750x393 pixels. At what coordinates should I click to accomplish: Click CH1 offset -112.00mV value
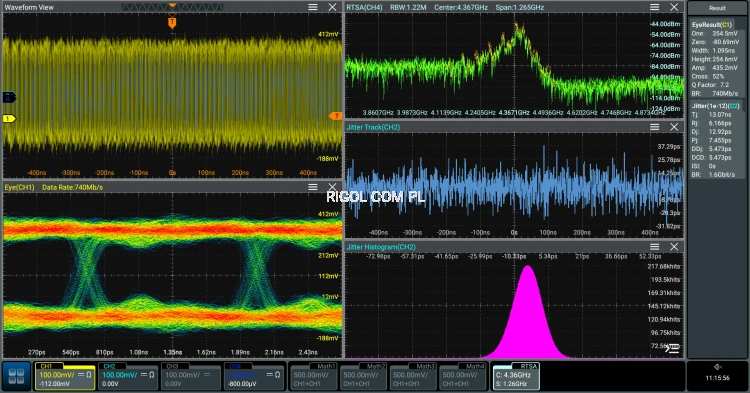tap(55, 383)
